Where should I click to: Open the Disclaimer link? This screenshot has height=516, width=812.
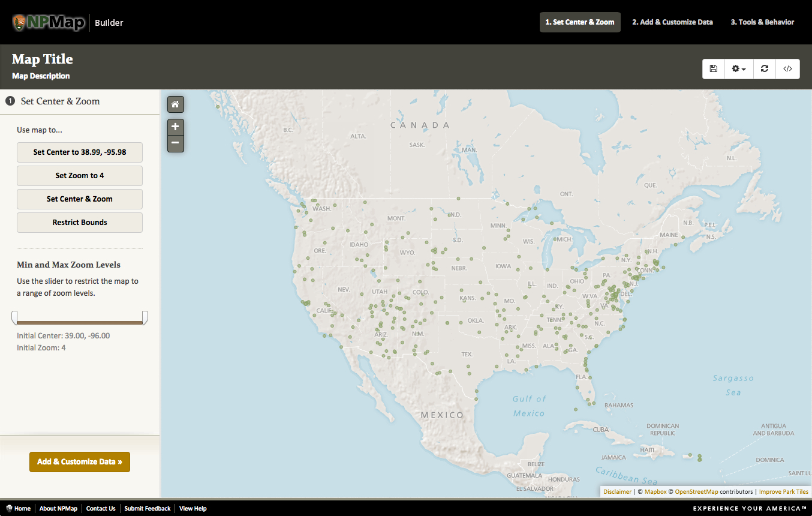click(617, 492)
